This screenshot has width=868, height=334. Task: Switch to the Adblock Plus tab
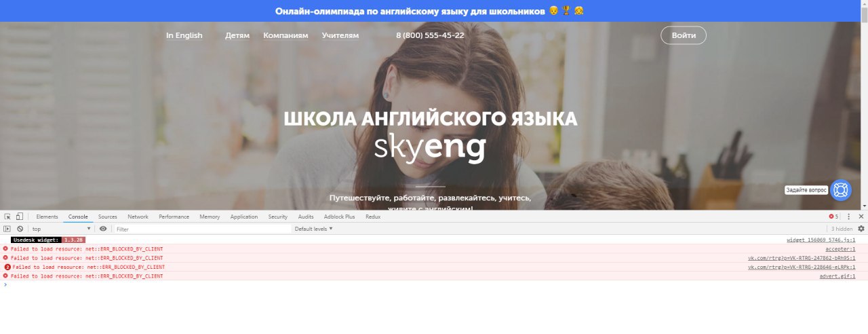[x=339, y=217]
